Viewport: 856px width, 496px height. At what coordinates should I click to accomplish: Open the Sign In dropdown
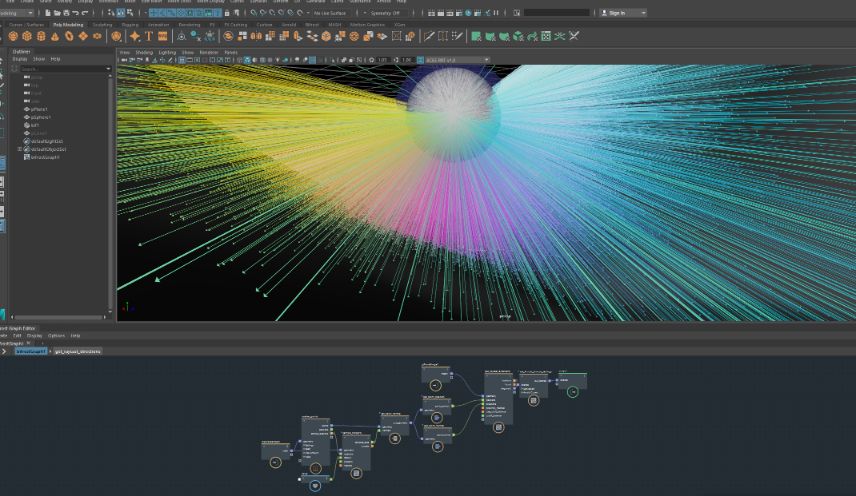(x=622, y=13)
